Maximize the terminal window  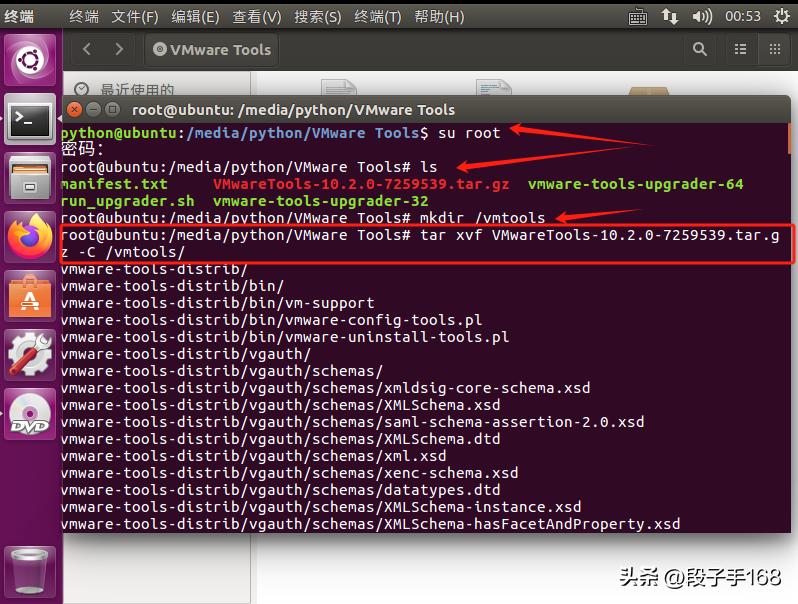112,109
